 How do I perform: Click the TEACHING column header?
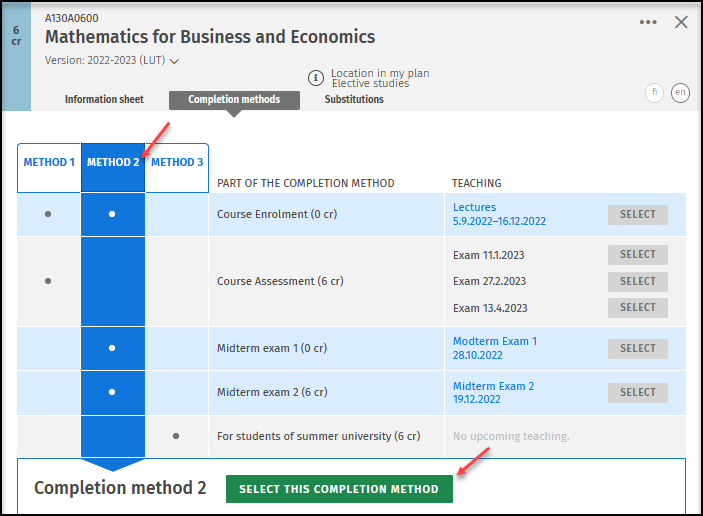477,183
